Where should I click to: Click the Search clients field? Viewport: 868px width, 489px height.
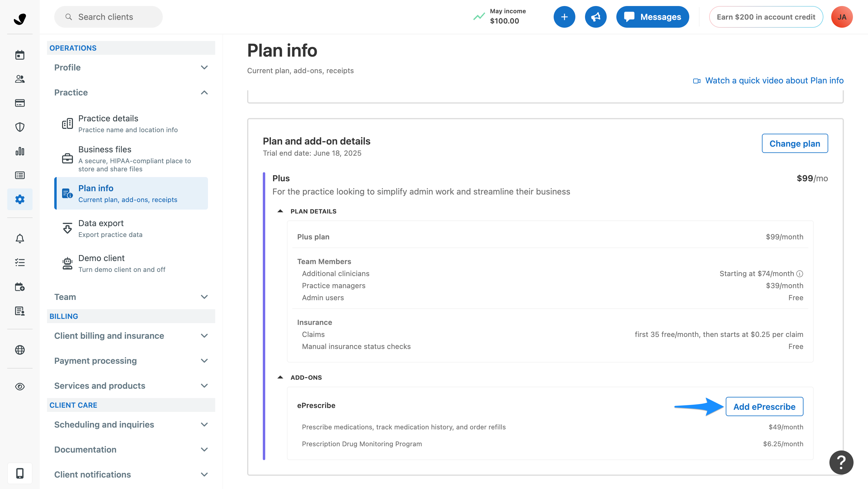tap(108, 17)
